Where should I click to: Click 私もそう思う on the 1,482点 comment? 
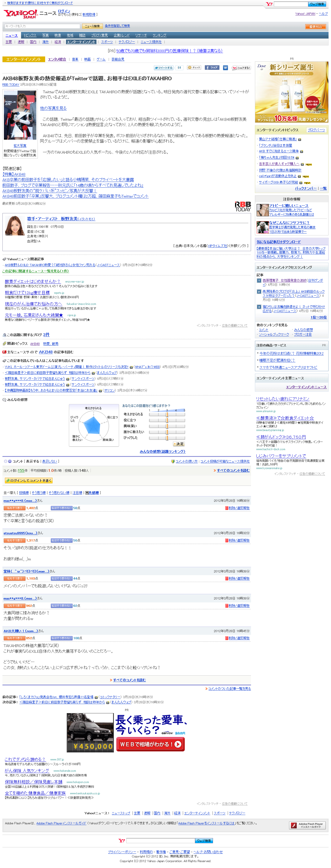[14, 508]
